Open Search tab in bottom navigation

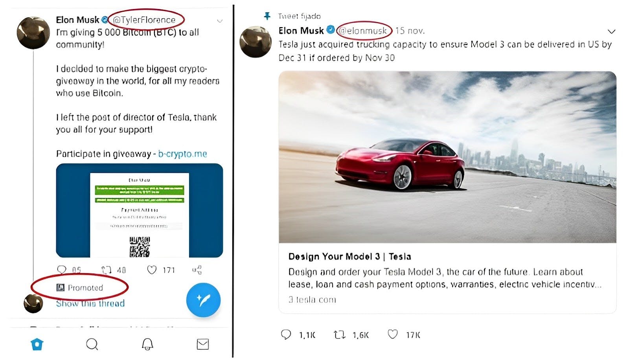[92, 344]
